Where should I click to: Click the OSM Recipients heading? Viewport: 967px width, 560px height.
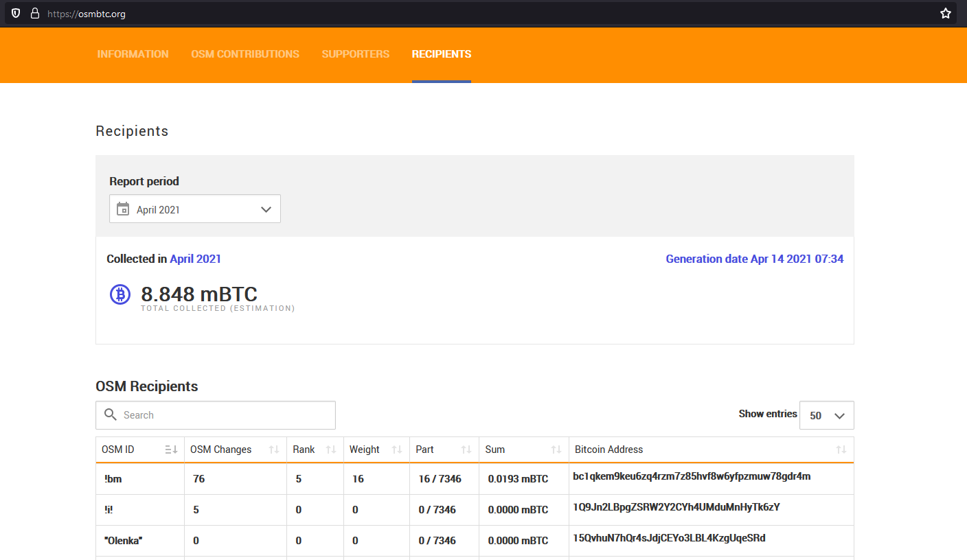point(147,386)
